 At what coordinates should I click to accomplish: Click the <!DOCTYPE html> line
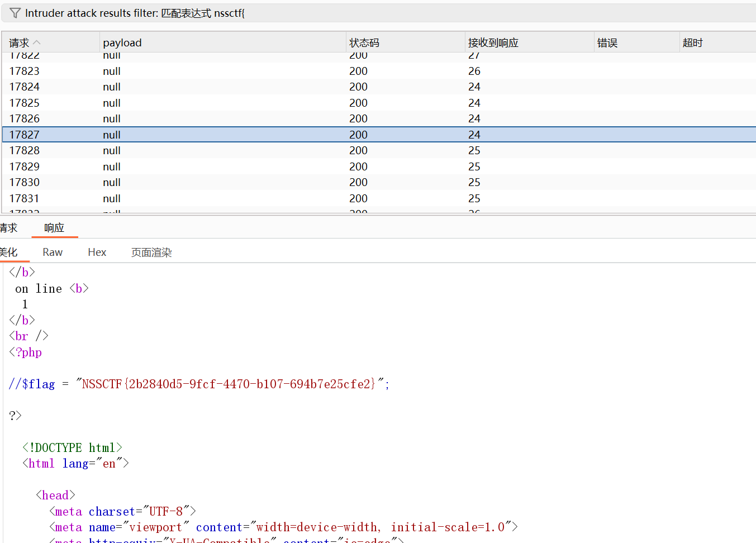pyautogui.click(x=72, y=447)
